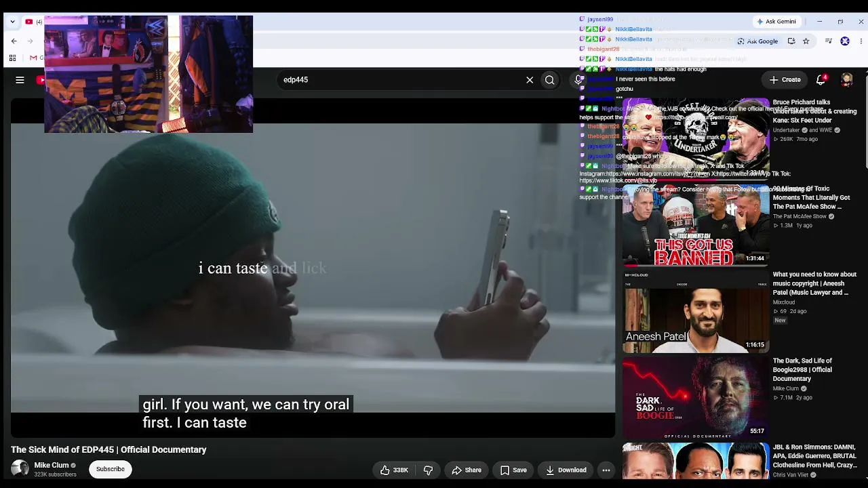Open The Dark Sad Life of Boogie thumbnail
This screenshot has width=868, height=488.
click(x=696, y=398)
